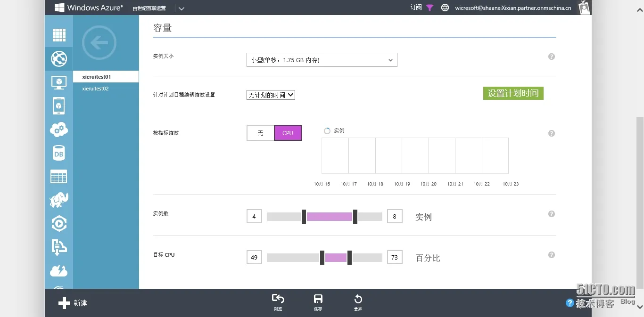Viewport: 644px width, 317px height.
Task: Show help for instance count setting
Action: pos(552,214)
